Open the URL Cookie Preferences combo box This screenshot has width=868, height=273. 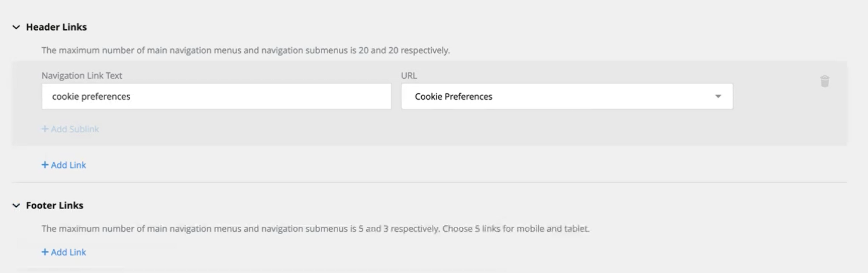coord(567,96)
